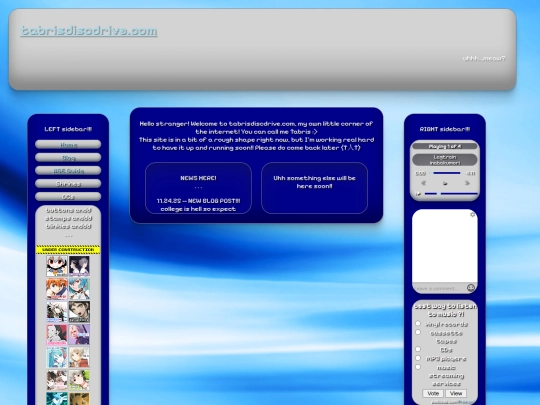The image size is (540, 405).
Task: Click the blue-haired girl stamp
Action: pyautogui.click(x=79, y=289)
